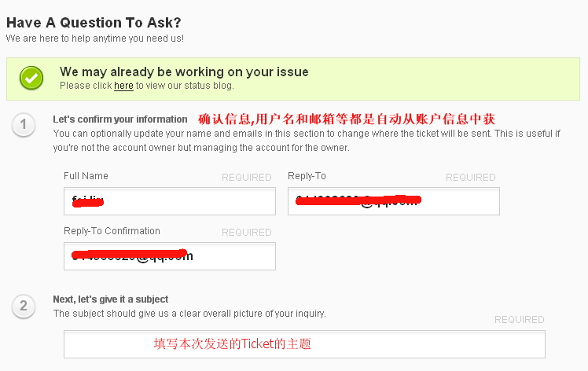The image size is (588, 371).
Task: Click the red Chinese annotation beside step 1
Action: [346, 119]
